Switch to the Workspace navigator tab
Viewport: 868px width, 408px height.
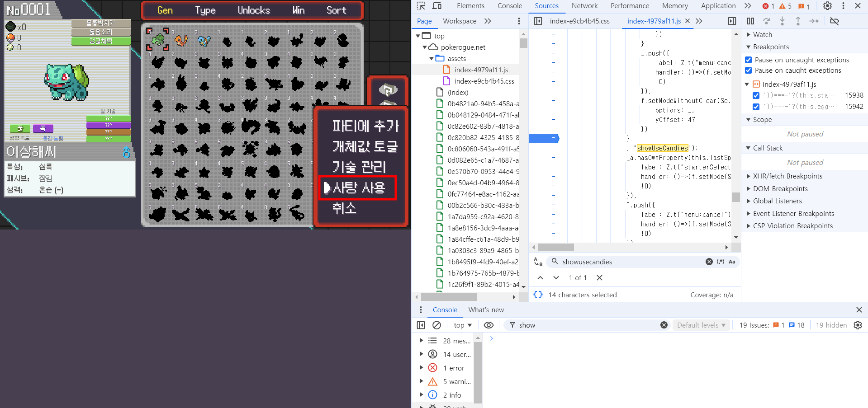pyautogui.click(x=460, y=21)
